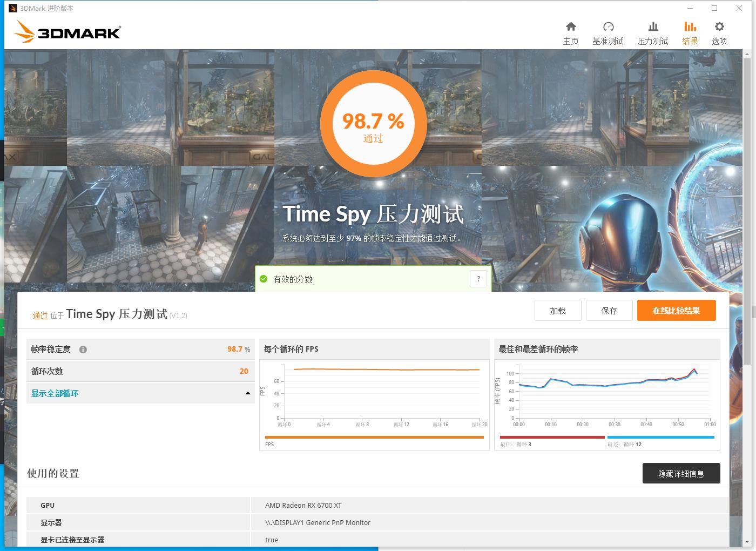Click the 98.7% pass score ring
Screen dimensions: 756x551
[x=373, y=123]
